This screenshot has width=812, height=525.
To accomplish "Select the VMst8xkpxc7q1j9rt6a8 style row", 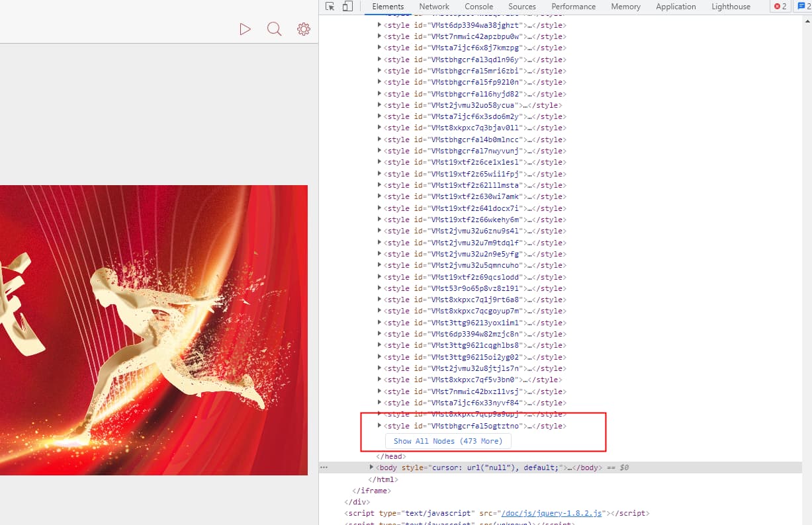I will tap(474, 300).
